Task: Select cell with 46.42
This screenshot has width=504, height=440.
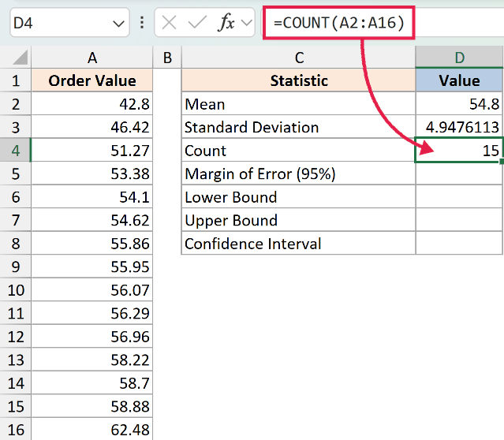Action: click(92, 127)
